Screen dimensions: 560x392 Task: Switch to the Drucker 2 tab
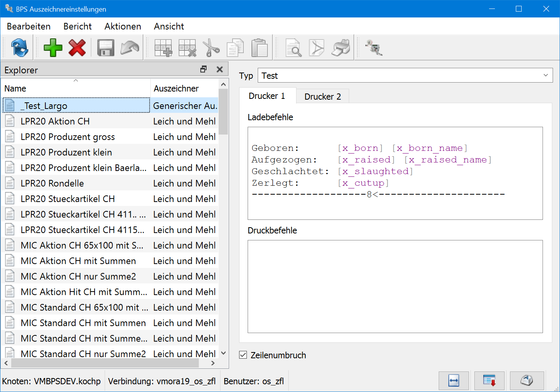[322, 97]
